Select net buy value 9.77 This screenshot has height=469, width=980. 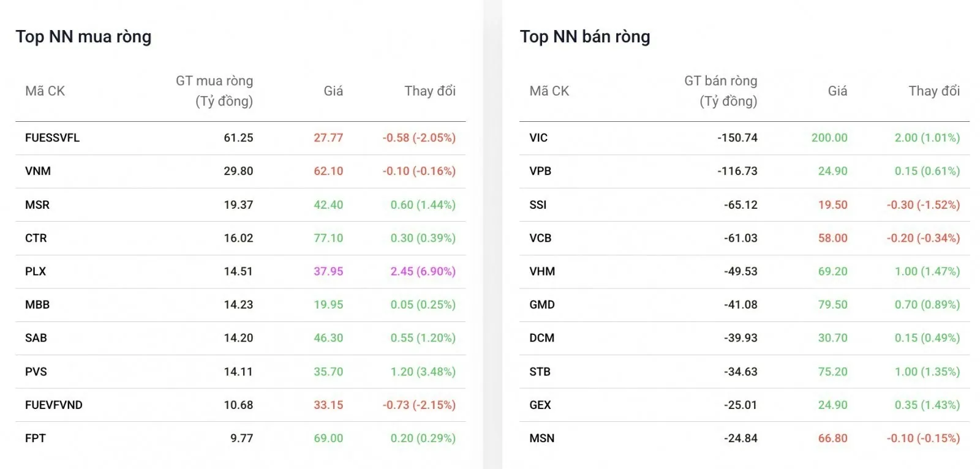242,438
